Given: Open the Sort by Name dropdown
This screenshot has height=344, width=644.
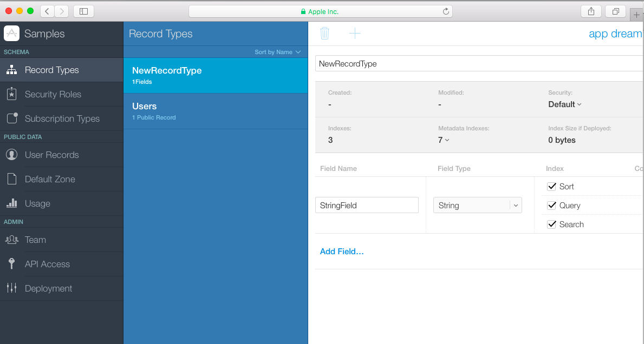Looking at the screenshot, I should coord(278,52).
